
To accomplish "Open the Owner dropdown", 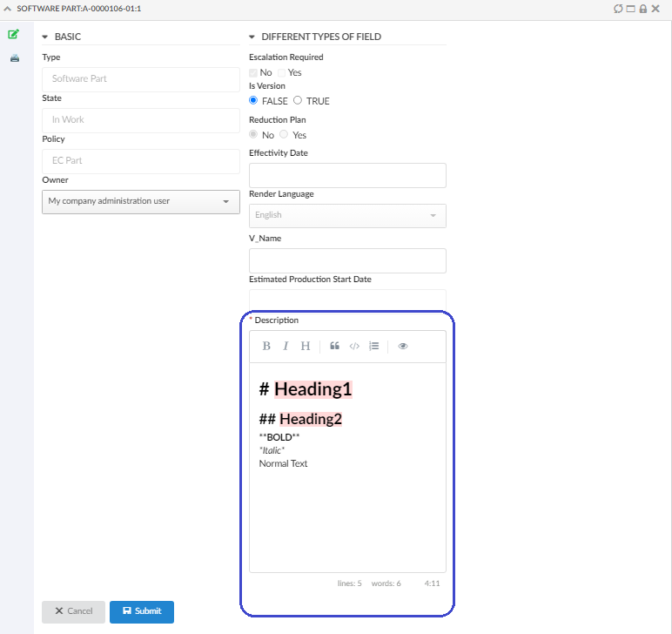I will coord(140,201).
